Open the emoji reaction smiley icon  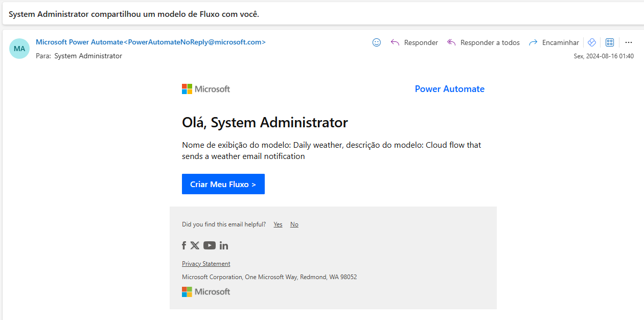[x=377, y=42]
